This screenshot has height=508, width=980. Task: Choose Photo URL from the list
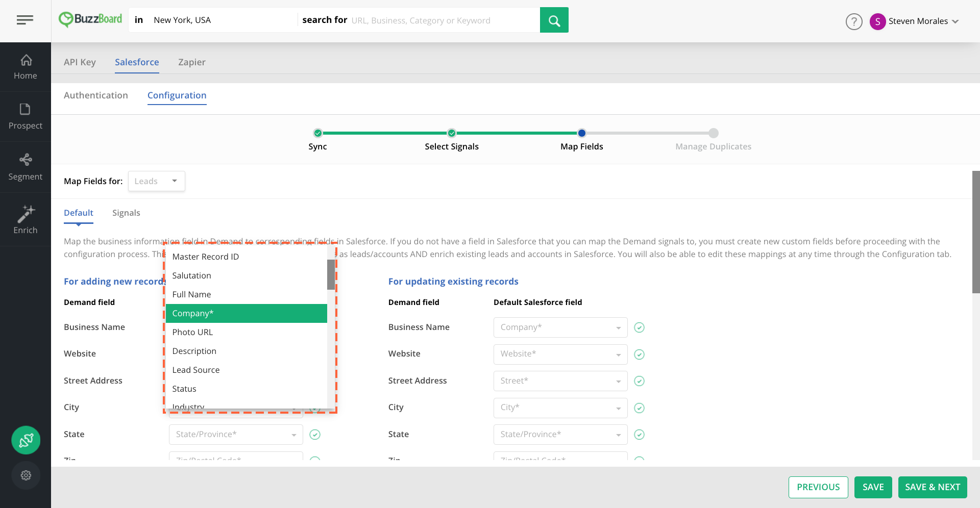247,332
